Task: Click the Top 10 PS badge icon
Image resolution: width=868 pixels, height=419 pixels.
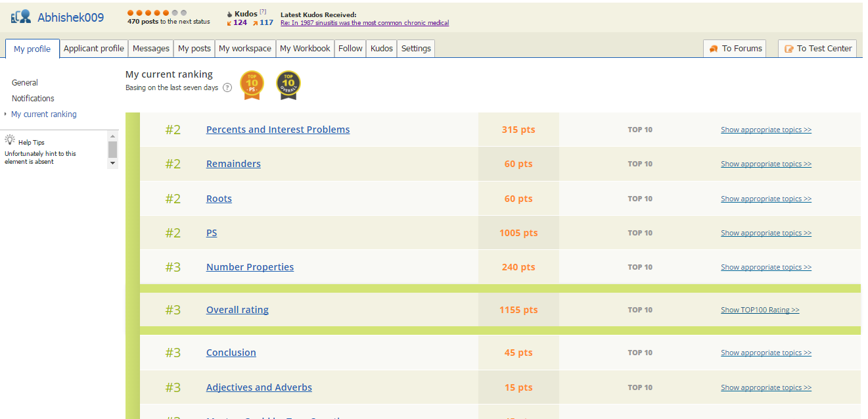Action: coord(252,84)
